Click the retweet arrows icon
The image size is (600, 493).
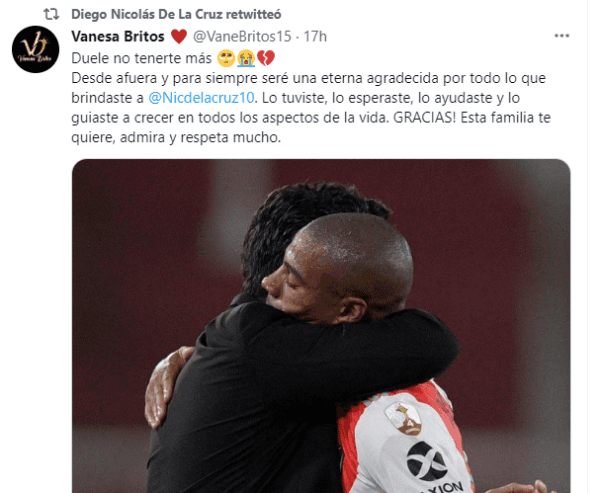click(51, 15)
